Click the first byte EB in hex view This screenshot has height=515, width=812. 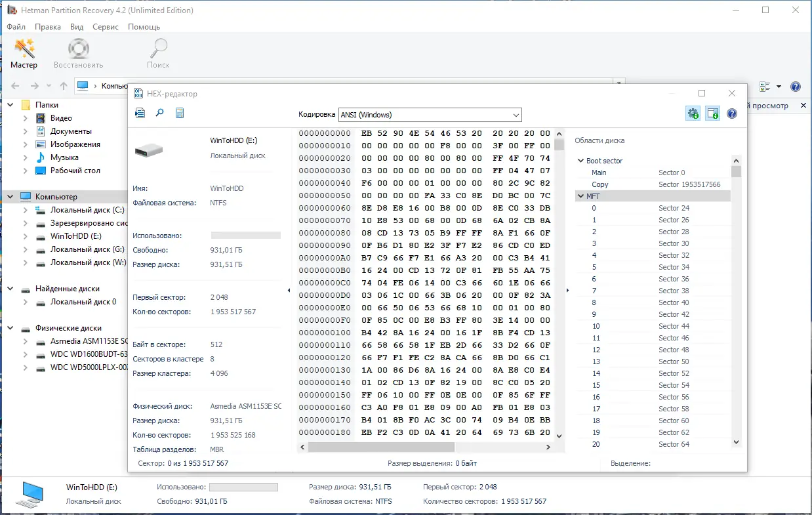366,133
